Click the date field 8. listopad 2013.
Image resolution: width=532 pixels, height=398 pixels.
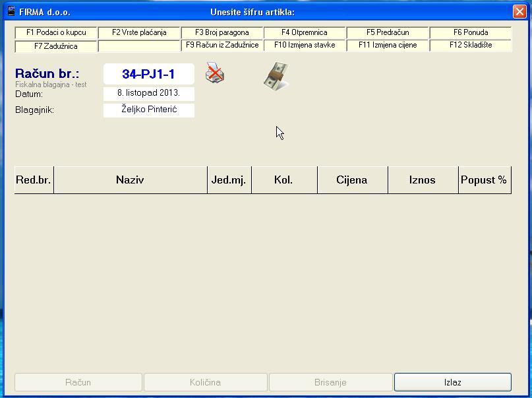point(148,93)
